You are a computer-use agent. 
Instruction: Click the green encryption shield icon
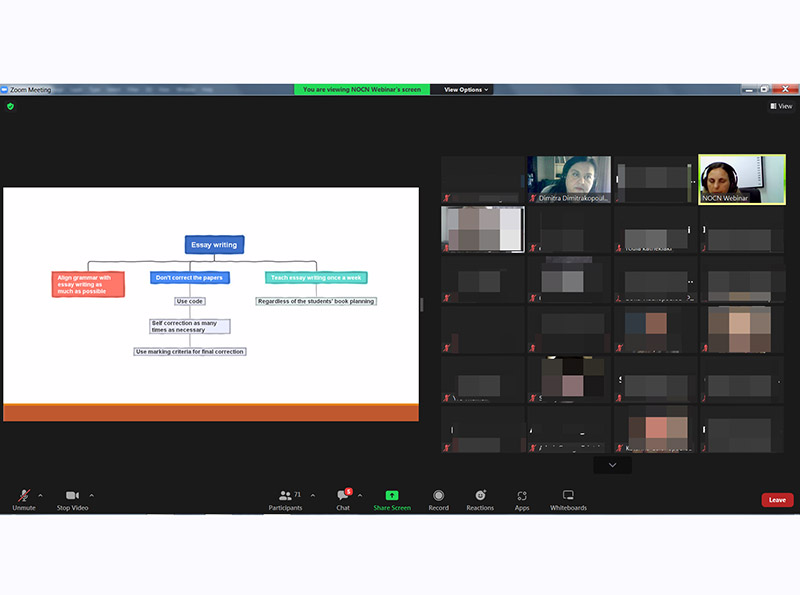(11, 106)
